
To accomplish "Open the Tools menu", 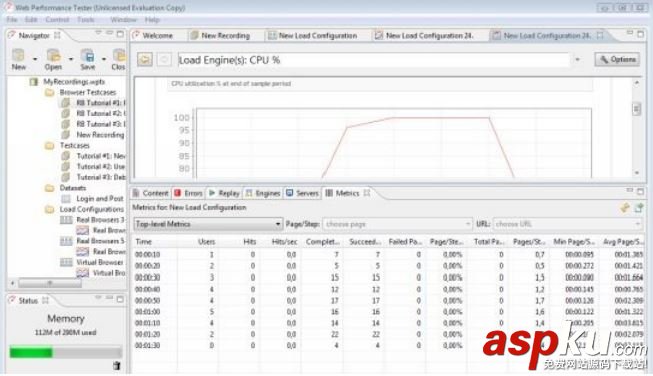I will 85,20.
